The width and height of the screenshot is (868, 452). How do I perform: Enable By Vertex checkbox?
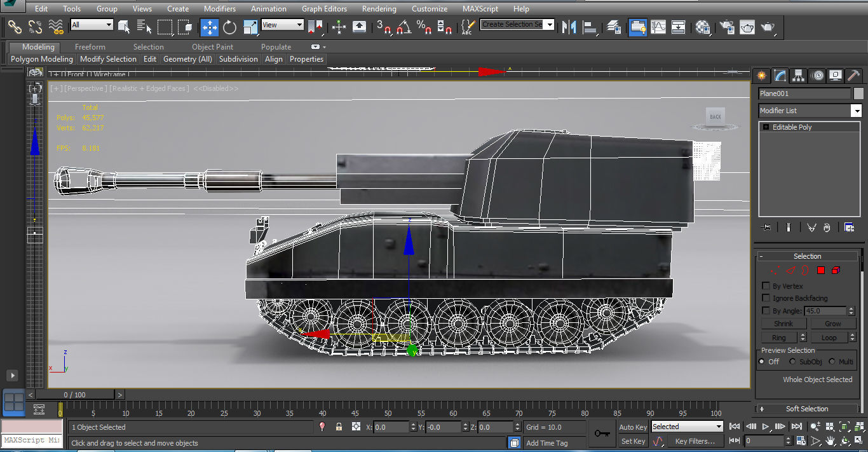click(x=766, y=286)
